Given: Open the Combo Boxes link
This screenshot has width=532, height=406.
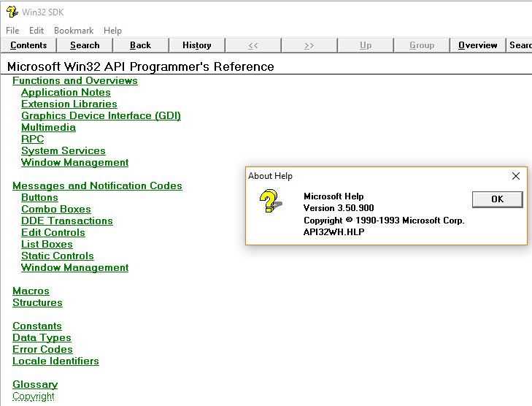Looking at the screenshot, I should 56,209.
